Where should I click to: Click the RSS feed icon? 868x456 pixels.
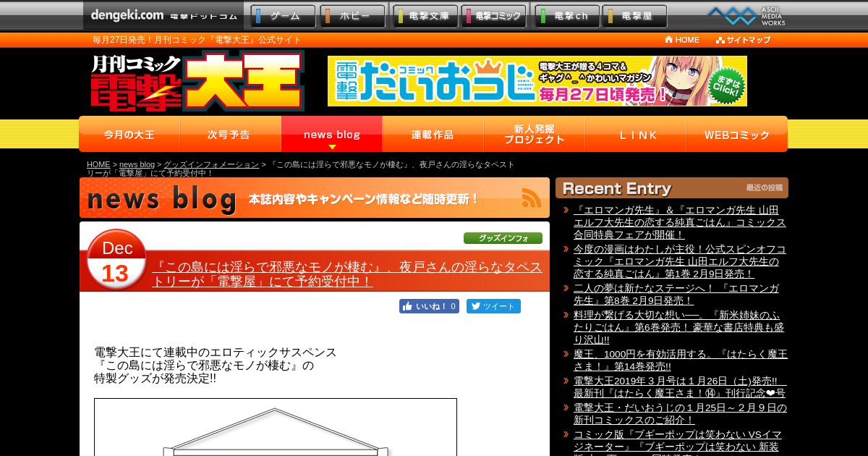point(532,198)
